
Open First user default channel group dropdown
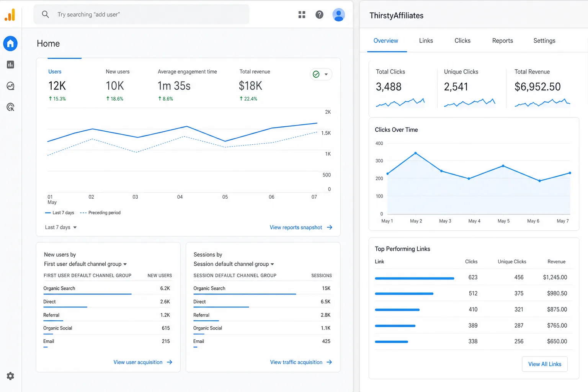tap(85, 264)
